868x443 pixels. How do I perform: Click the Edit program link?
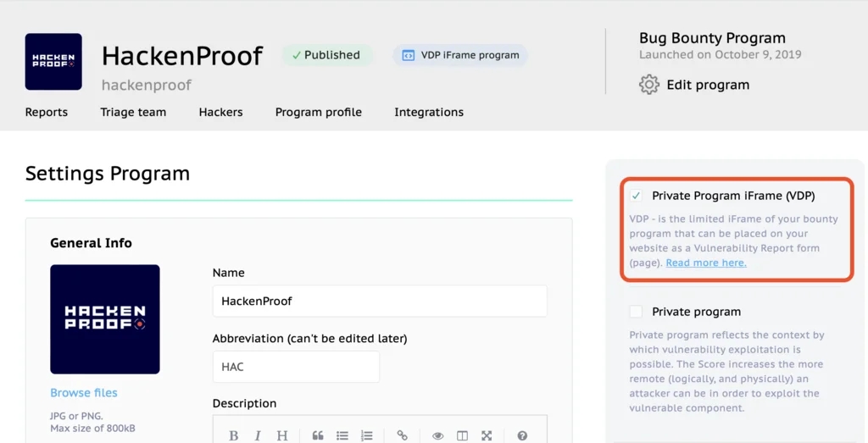[708, 85]
